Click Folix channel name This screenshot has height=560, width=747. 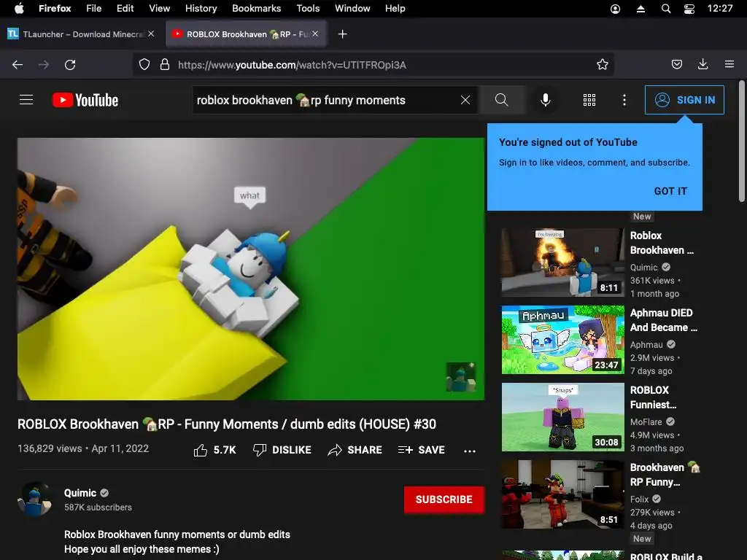[x=639, y=499]
